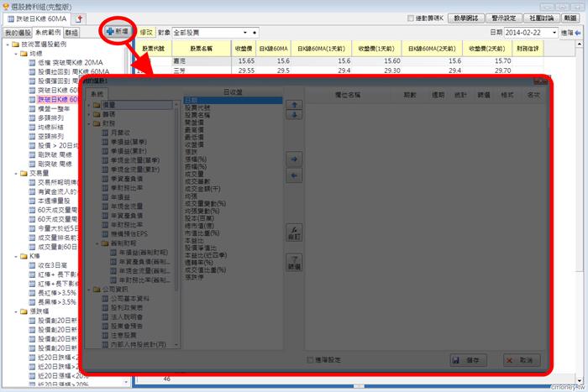This screenshot has width=588, height=392.
Task: Click the folder icon beside K棒
Action: click(x=24, y=256)
